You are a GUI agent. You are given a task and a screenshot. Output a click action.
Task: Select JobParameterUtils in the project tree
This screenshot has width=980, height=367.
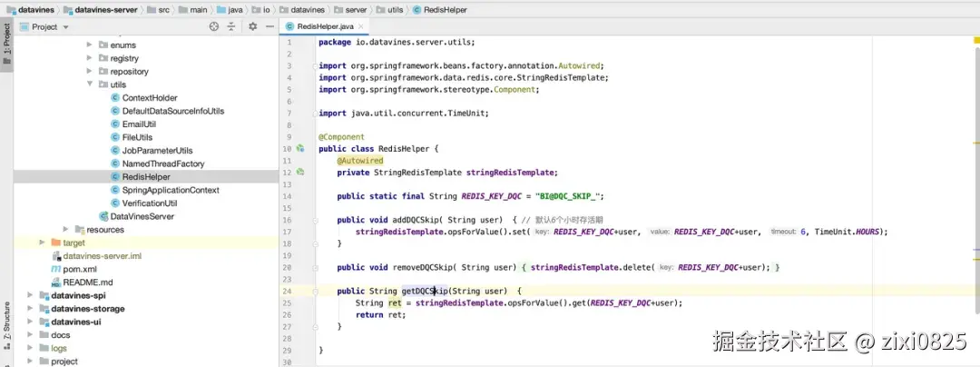point(158,150)
